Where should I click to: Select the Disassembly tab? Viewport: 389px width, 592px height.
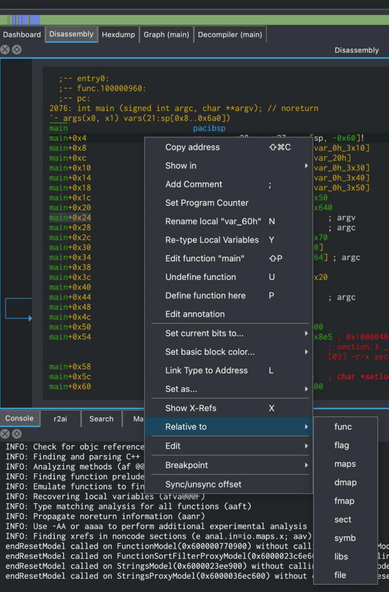(x=71, y=34)
